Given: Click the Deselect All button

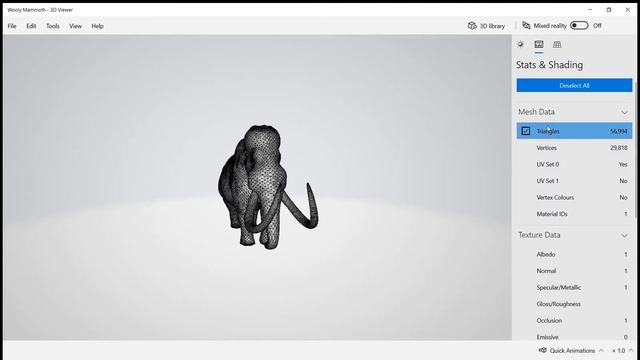Looking at the screenshot, I should coord(574,85).
